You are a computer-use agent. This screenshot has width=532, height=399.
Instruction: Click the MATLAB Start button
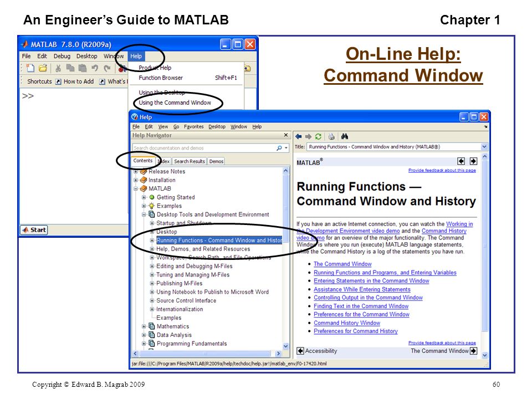[34, 229]
